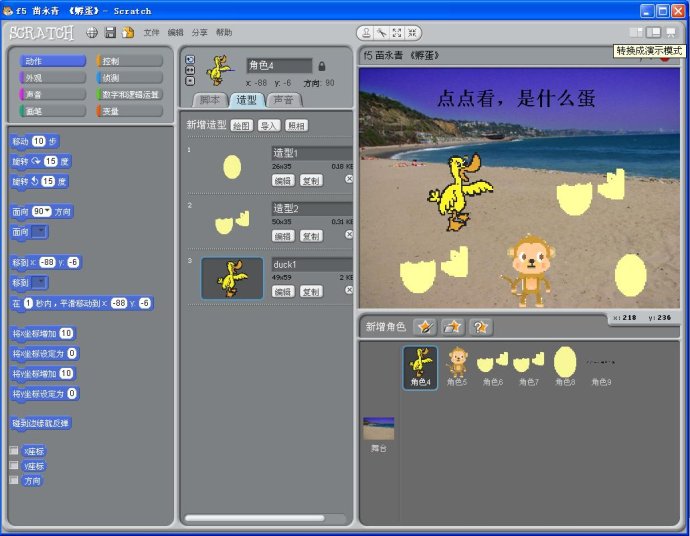Click 绘图 to paint new costume
Image resolution: width=690 pixels, height=536 pixels.
[242, 126]
